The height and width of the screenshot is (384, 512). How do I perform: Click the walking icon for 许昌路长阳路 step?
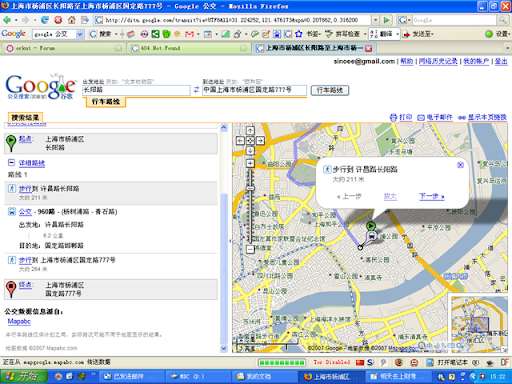(12, 189)
